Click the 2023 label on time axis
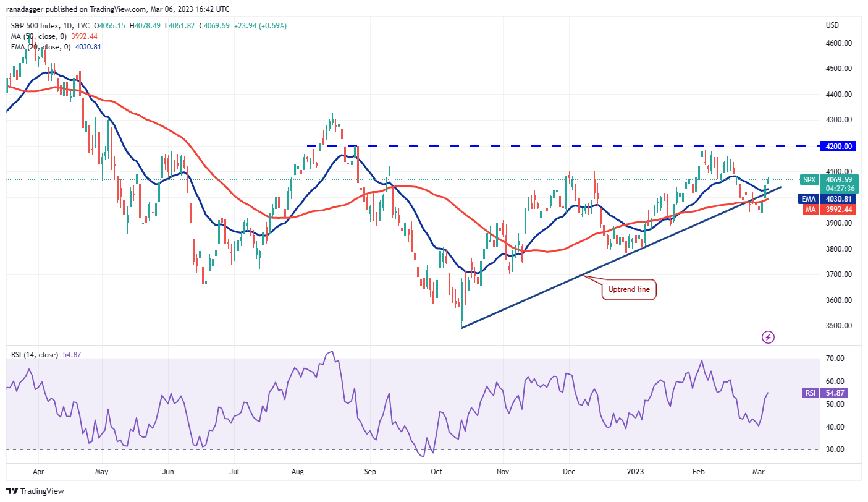The height and width of the screenshot is (502, 868). [x=636, y=472]
